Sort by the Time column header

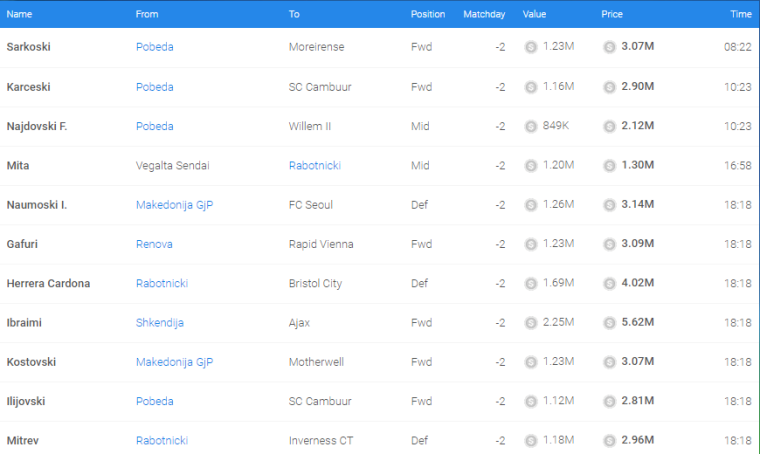pyautogui.click(x=741, y=14)
